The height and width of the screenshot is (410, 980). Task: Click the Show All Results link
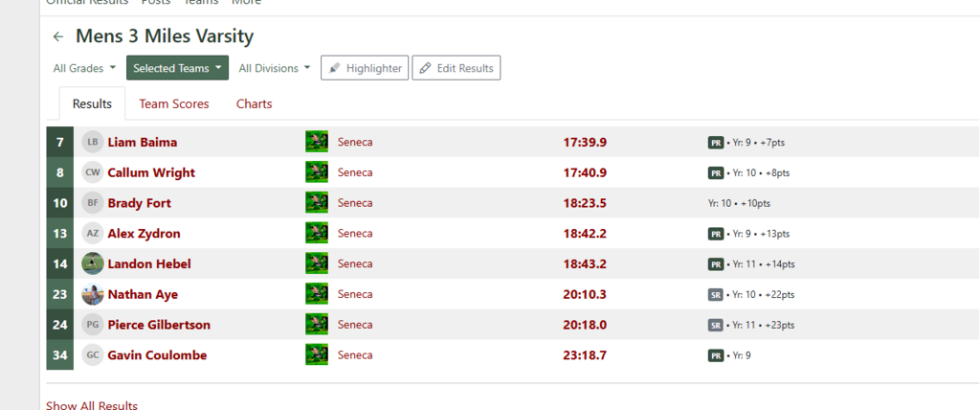pyautogui.click(x=92, y=405)
